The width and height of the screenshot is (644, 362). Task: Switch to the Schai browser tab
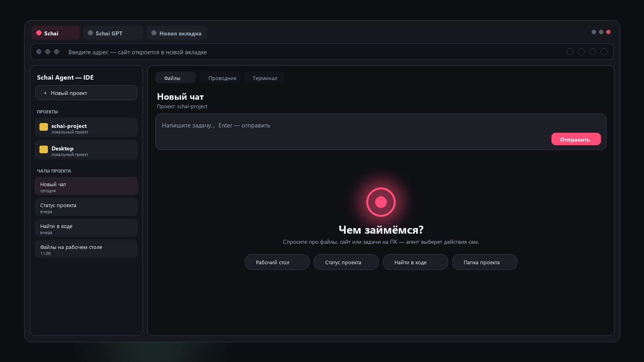(56, 33)
